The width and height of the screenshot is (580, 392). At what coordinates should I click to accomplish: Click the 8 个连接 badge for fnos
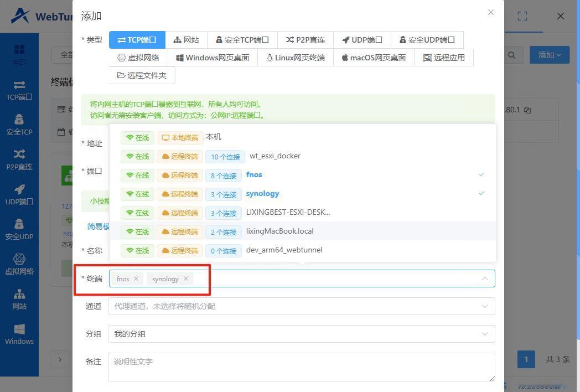(x=224, y=176)
